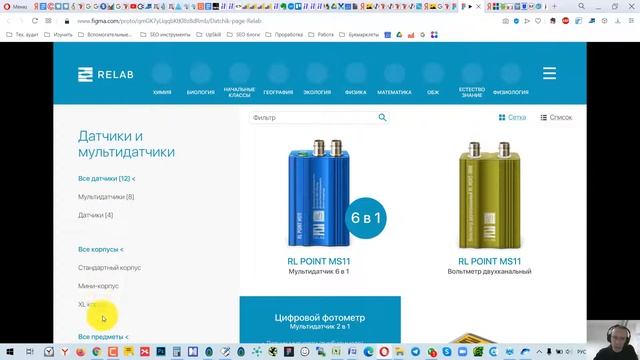Open blue RL POINT MS11 product image
Image resolution: width=640 pixels, height=360 pixels.
pyautogui.click(x=319, y=194)
